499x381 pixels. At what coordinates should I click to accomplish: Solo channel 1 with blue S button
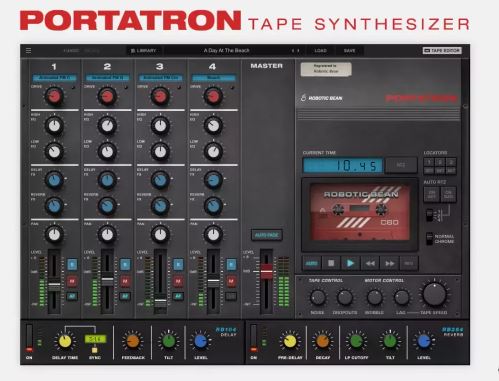72,264
